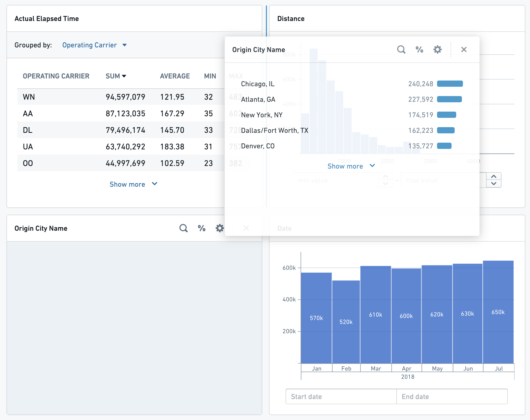The image size is (530, 420).
Task: Click the Jul bar labeled 650k
Action: 498,312
